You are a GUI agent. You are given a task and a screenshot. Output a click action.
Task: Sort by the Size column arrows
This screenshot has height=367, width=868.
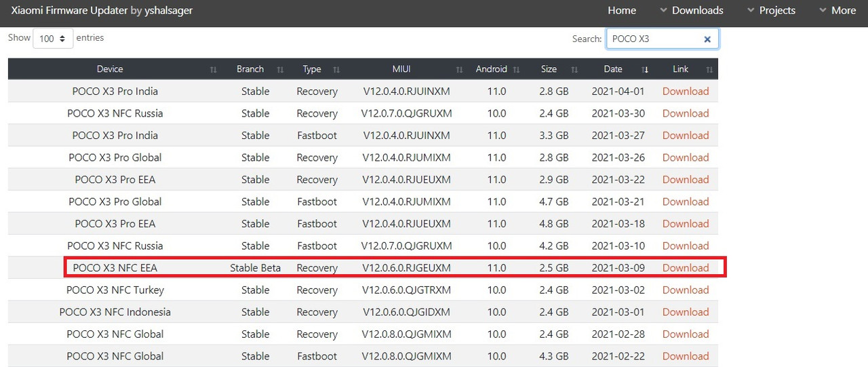click(x=574, y=69)
